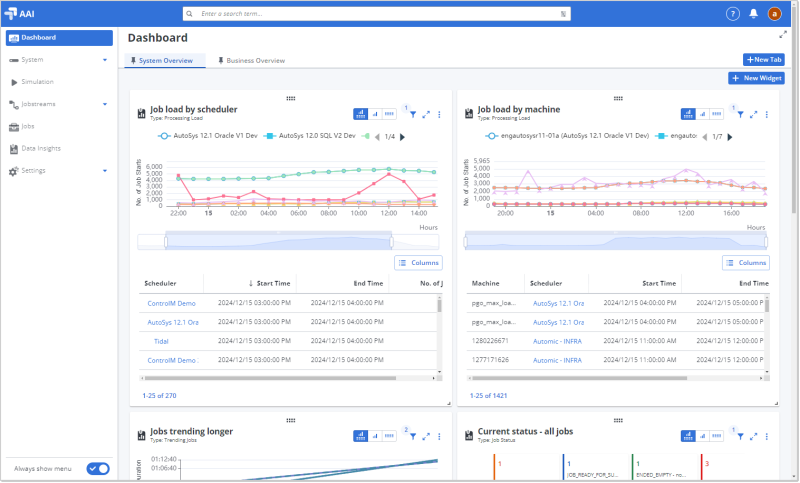Click the New Tab button

764,60
